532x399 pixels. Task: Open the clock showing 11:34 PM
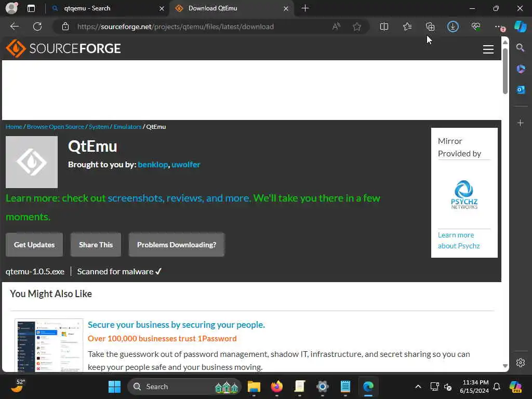coord(474,387)
